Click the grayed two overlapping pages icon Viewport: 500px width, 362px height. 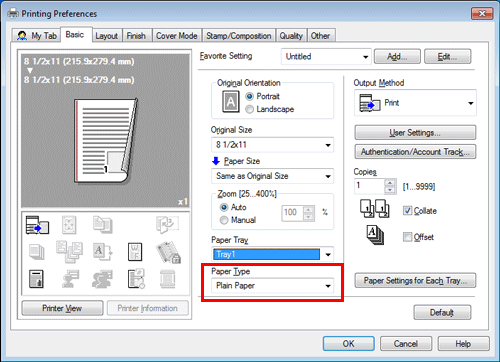[x=102, y=224]
